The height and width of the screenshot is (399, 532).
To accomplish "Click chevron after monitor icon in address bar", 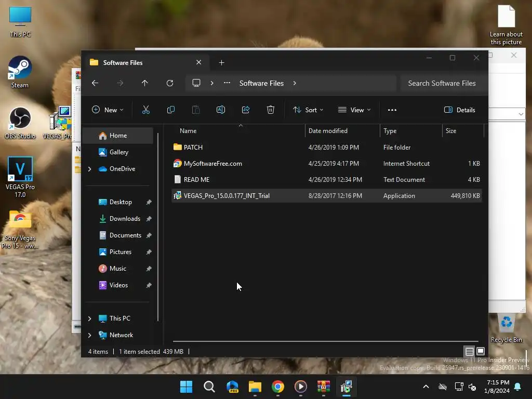I will (x=212, y=83).
